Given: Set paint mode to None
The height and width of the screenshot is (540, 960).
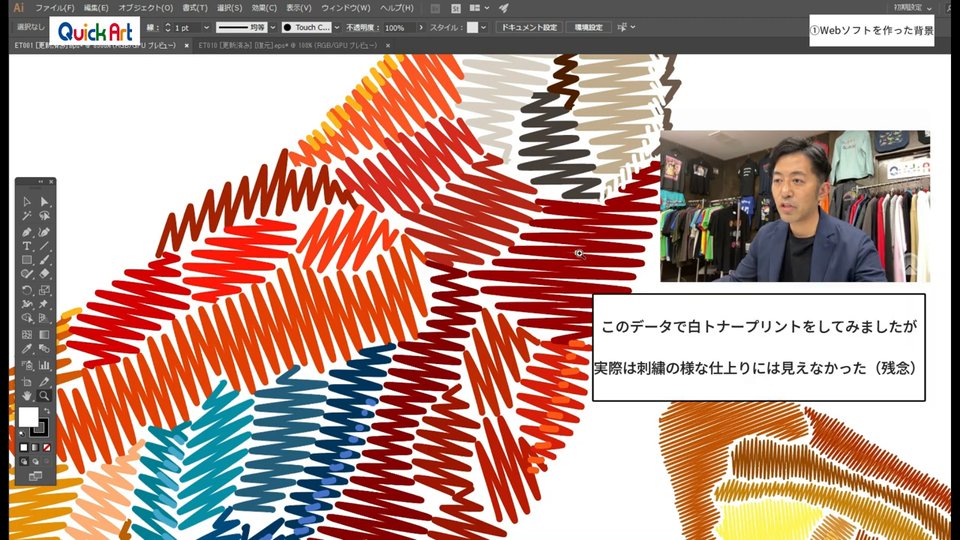Looking at the screenshot, I should (47, 448).
